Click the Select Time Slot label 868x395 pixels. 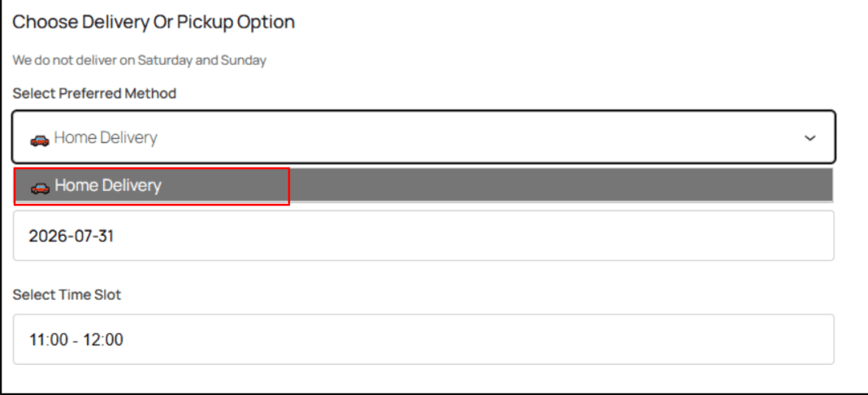point(67,295)
